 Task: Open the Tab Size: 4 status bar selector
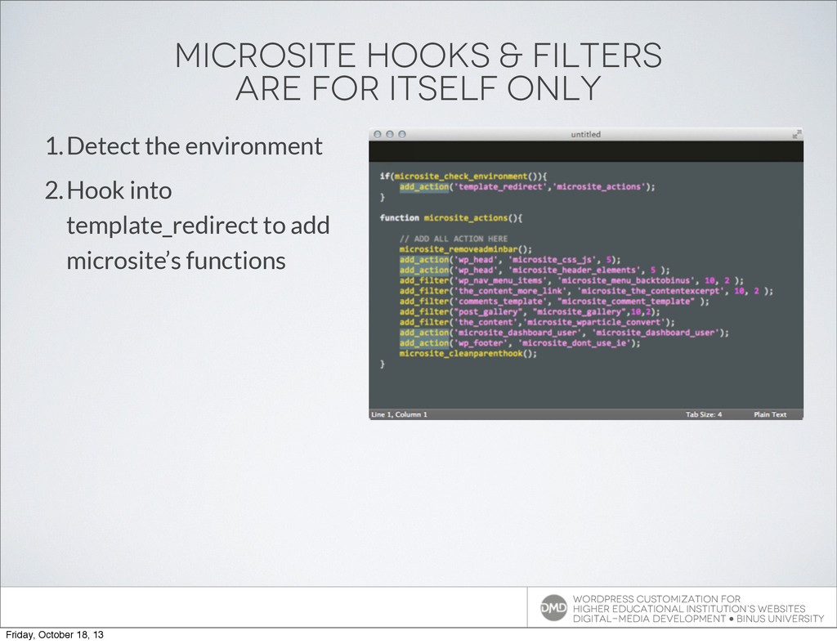point(704,414)
